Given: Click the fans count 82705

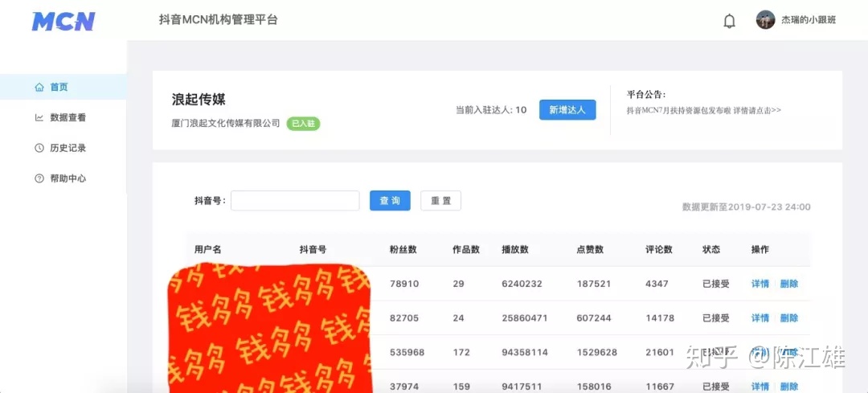Looking at the screenshot, I should 404,318.
